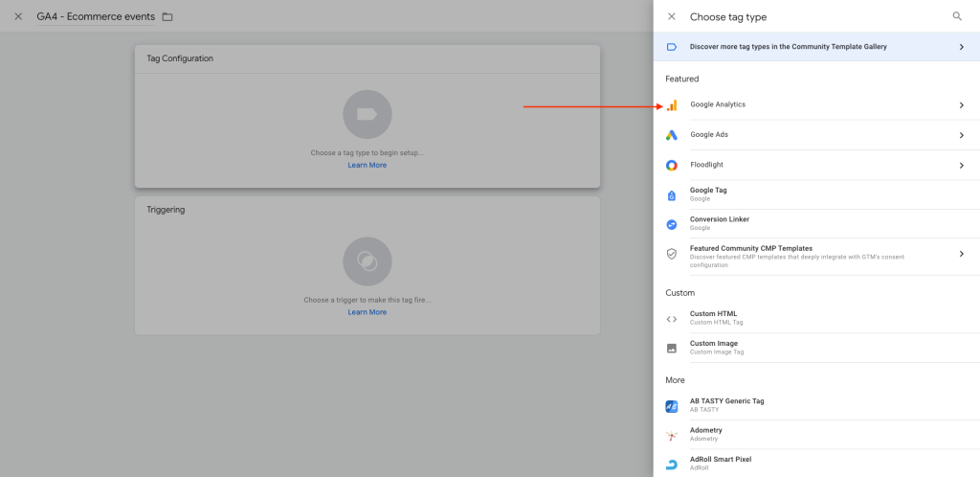Expand the Google Ads chevron arrow
Viewport: 980px width, 477px height.
(961, 135)
